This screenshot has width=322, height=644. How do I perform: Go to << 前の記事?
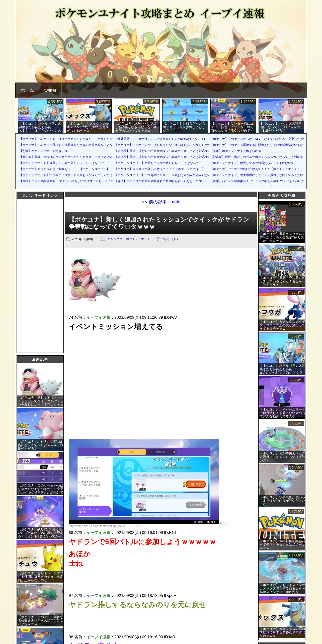154,202
